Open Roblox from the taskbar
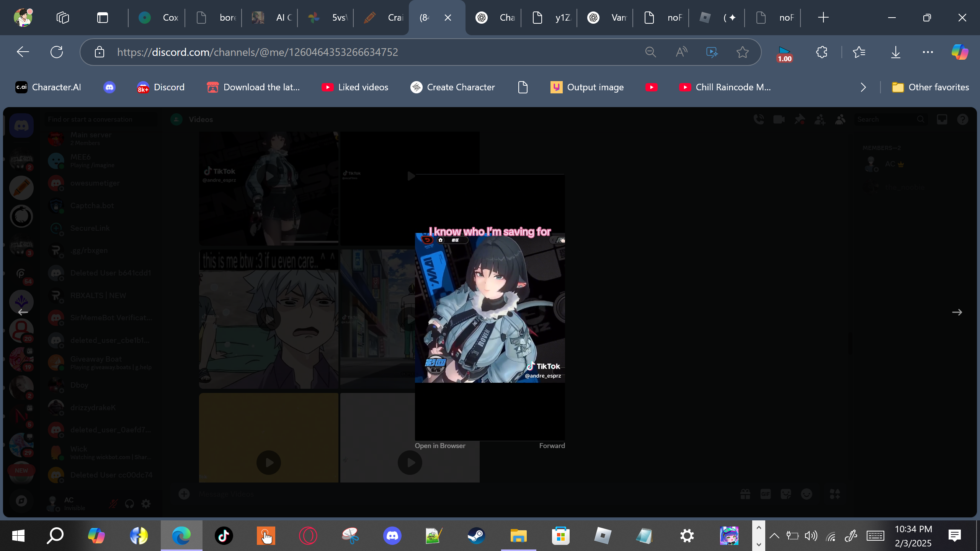This screenshot has width=980, height=551. click(603, 536)
